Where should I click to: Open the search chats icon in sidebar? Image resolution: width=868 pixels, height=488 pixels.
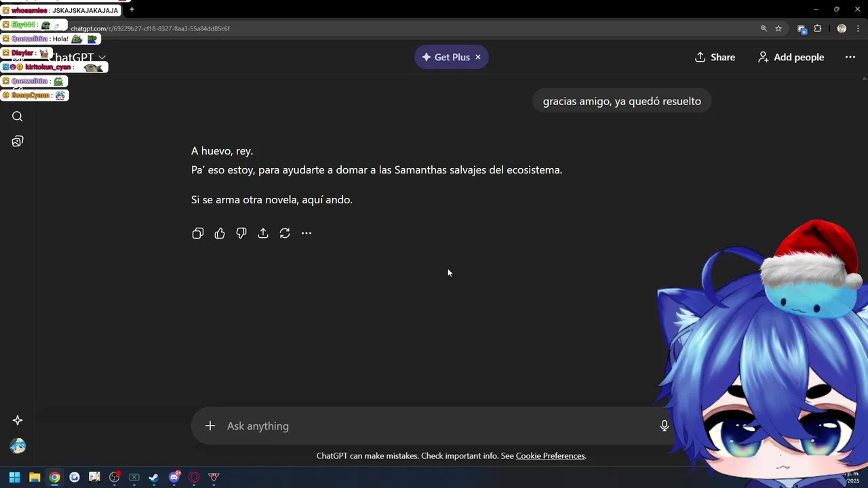(18, 117)
